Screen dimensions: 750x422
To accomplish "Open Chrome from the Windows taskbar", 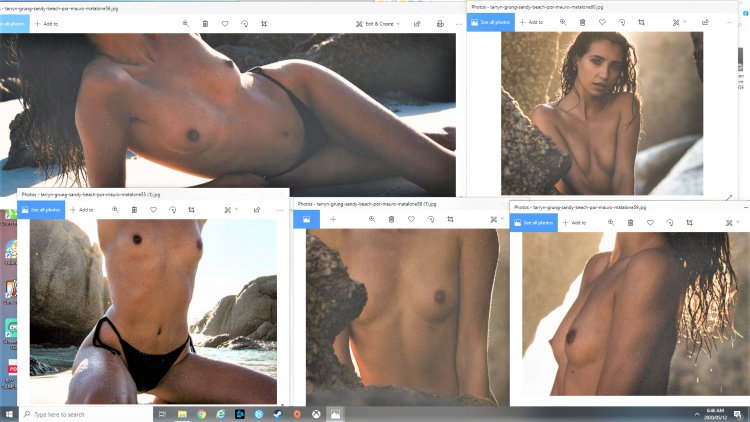I will coord(201,413).
